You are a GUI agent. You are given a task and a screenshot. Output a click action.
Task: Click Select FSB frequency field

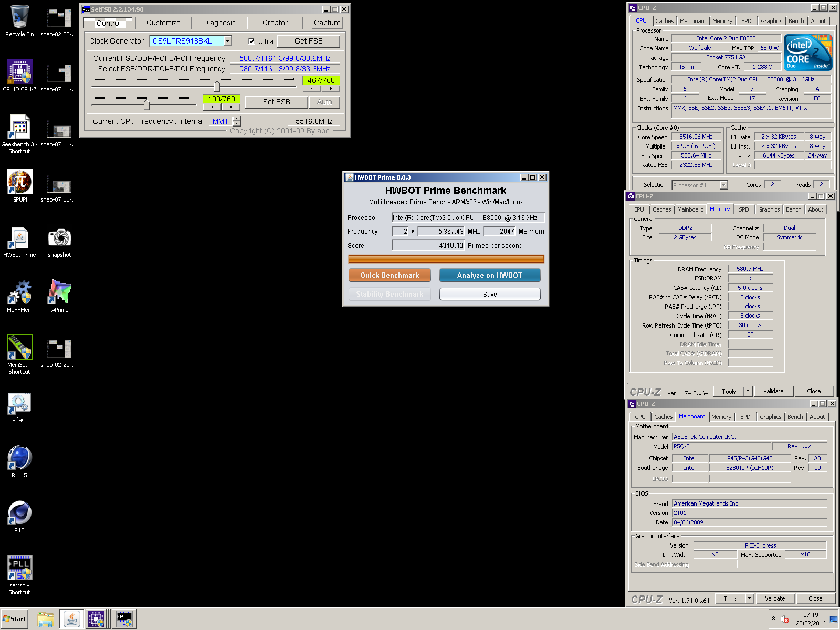[285, 69]
